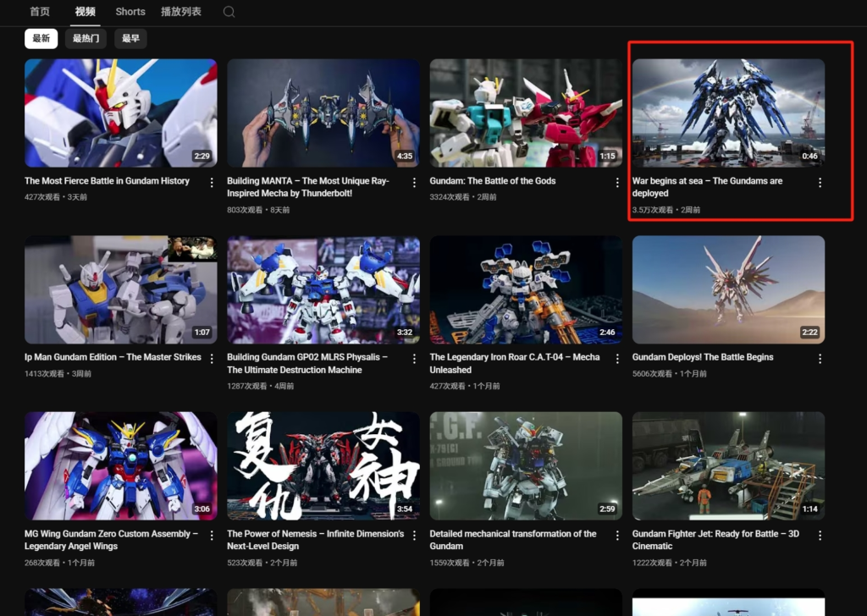
Task: Click the '5606次观看 • 1个月前' text
Action: (669, 373)
